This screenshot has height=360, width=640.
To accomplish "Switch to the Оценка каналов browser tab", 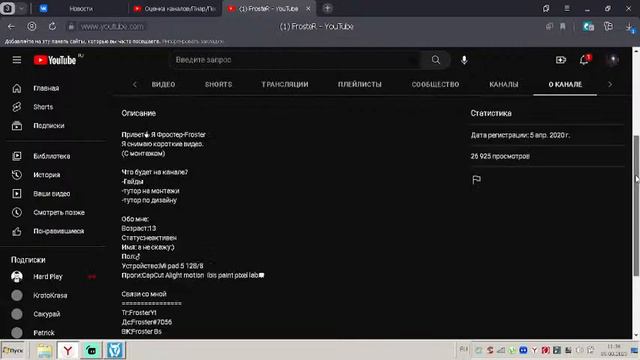I will click(x=176, y=9).
